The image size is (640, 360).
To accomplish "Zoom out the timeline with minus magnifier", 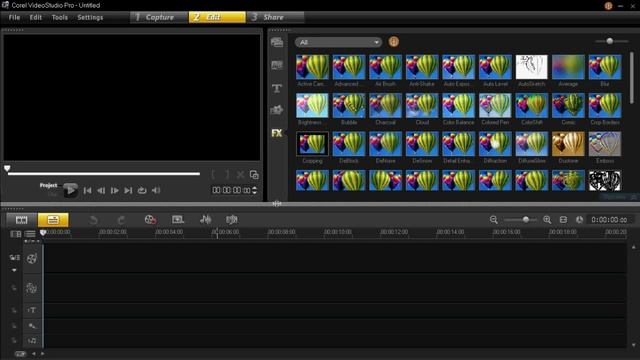I will coord(493,220).
